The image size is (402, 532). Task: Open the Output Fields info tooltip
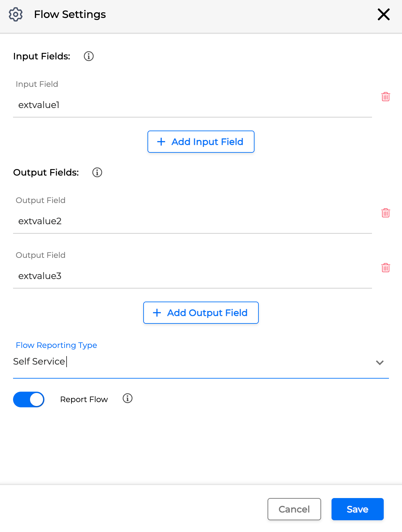click(x=97, y=172)
